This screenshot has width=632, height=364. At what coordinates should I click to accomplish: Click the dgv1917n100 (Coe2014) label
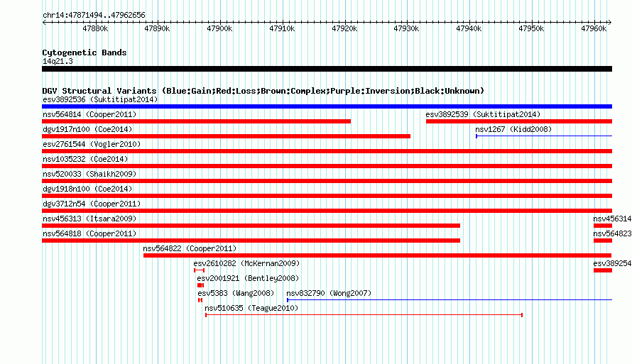click(87, 129)
